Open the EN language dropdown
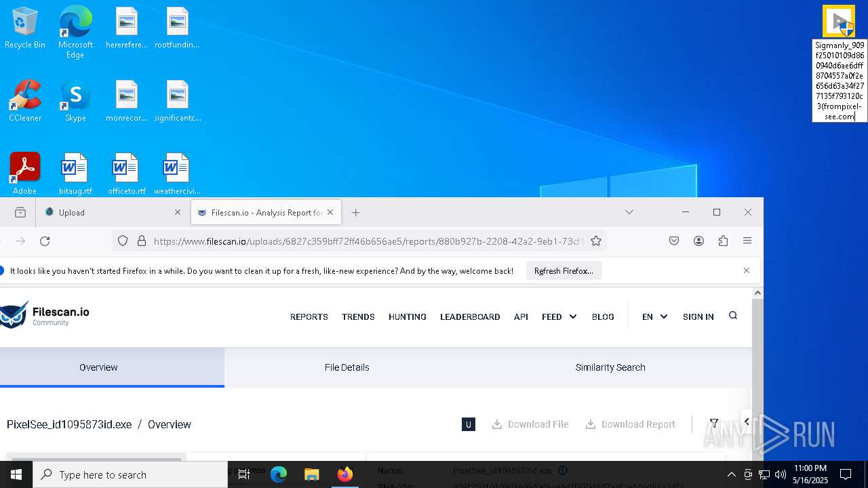868x488 pixels. [655, 317]
